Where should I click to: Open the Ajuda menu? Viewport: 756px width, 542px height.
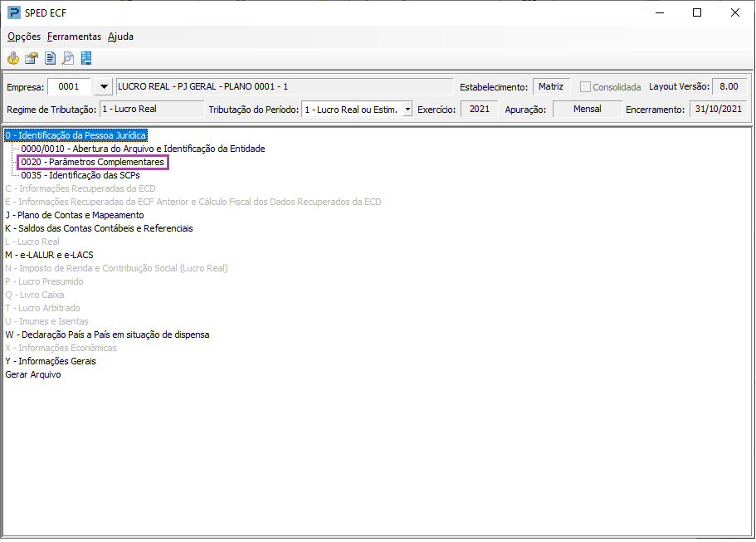pyautogui.click(x=120, y=37)
